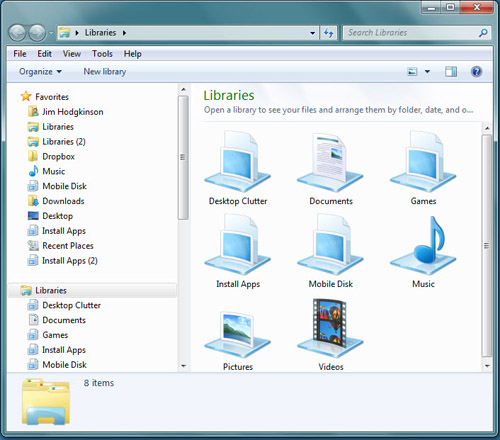Open the Games library icon
The width and height of the screenshot is (500, 440).
423,162
